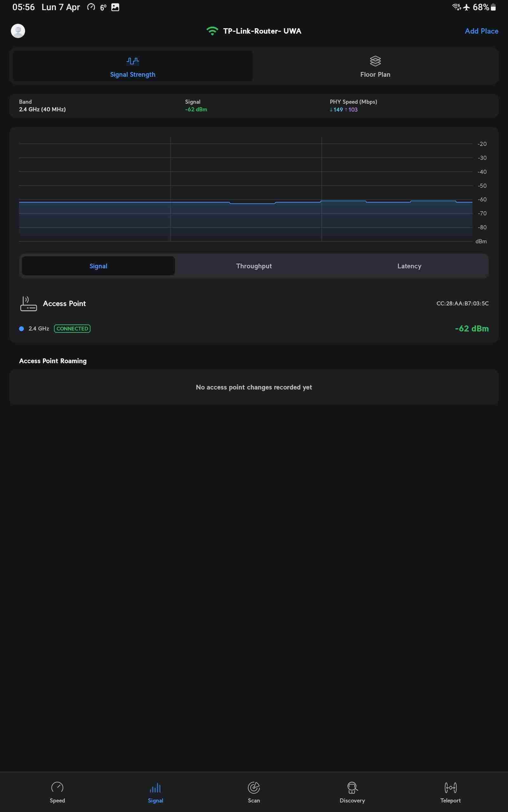This screenshot has height=812, width=508.
Task: Open the user profile avatar
Action: coord(18,31)
